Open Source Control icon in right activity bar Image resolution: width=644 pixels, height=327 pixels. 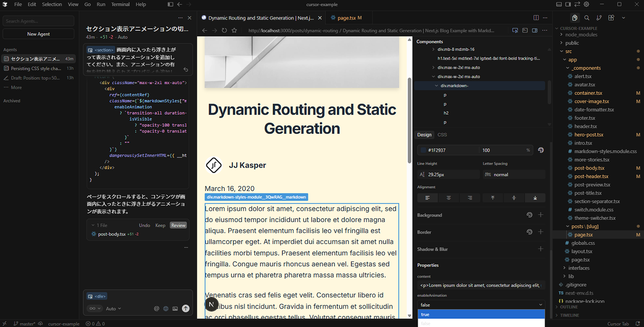tap(599, 17)
